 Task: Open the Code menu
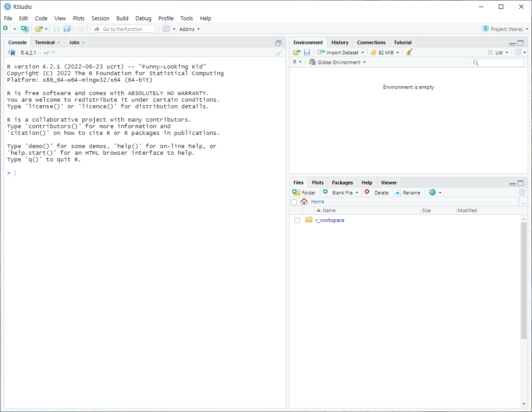tap(41, 19)
